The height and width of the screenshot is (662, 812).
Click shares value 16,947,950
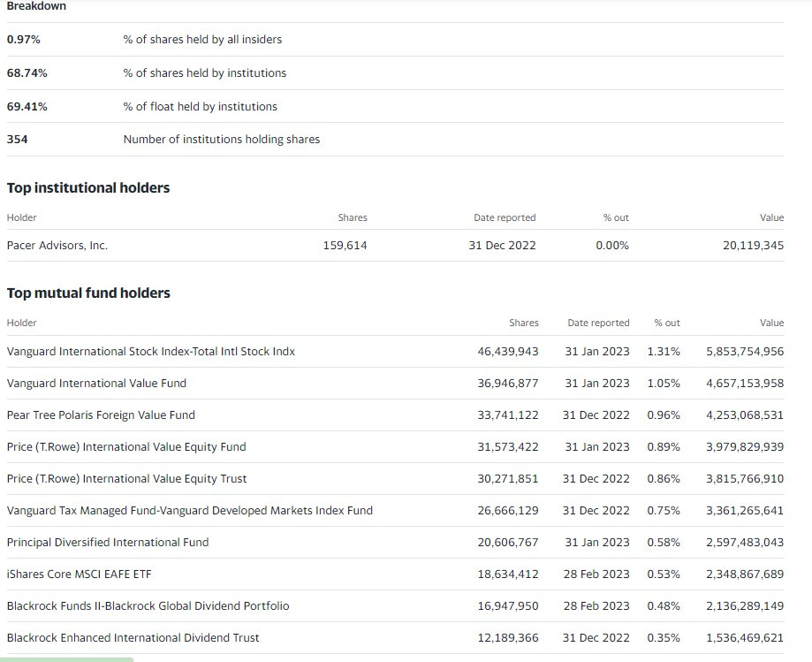pos(508,606)
